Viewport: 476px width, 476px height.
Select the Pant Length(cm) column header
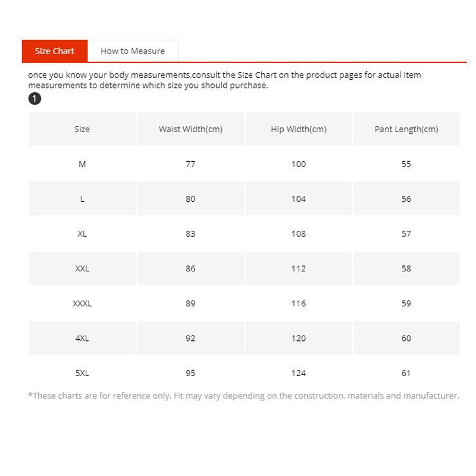coord(406,129)
